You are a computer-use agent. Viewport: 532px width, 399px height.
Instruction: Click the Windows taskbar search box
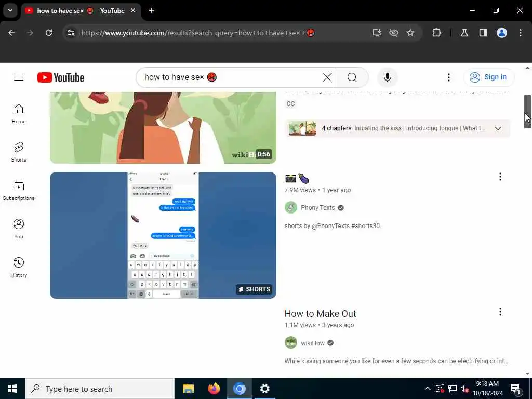point(100,389)
